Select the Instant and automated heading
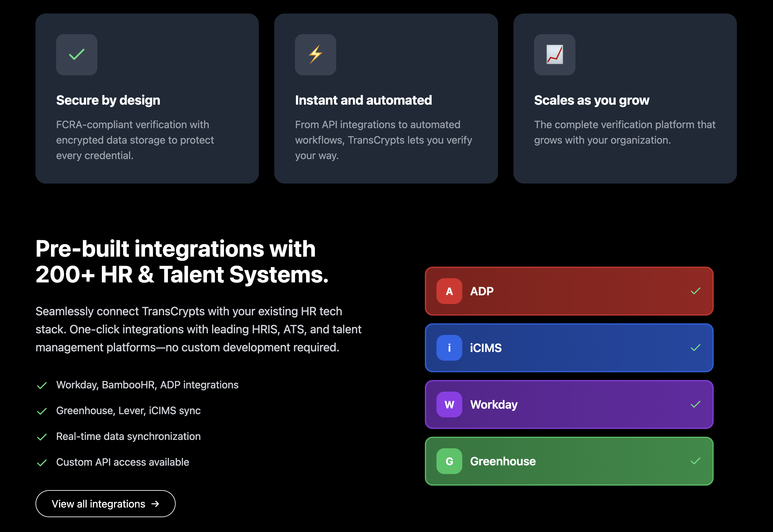Screen dimensions: 773x532 pos(363,100)
